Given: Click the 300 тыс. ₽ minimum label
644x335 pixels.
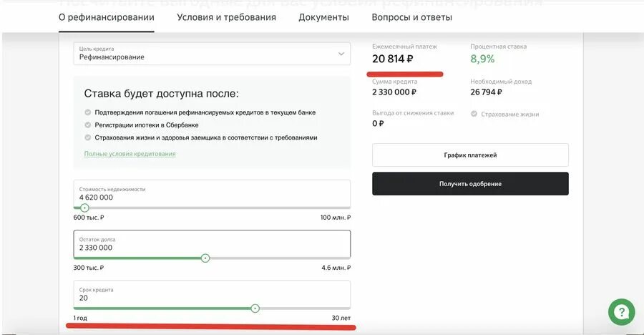Looking at the screenshot, I should [x=89, y=268].
